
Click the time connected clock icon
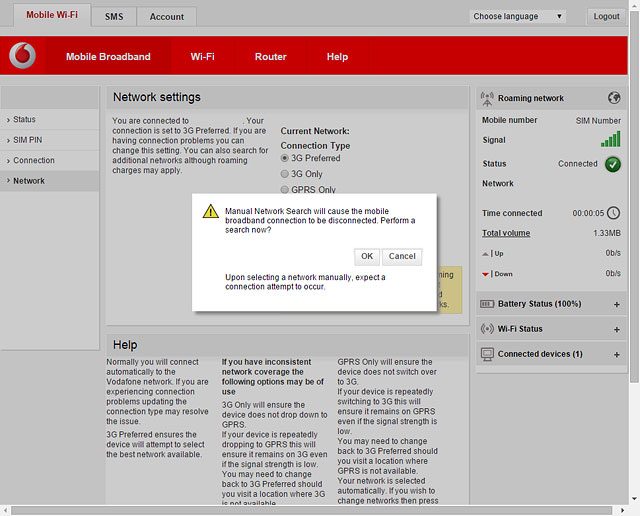(x=613, y=213)
